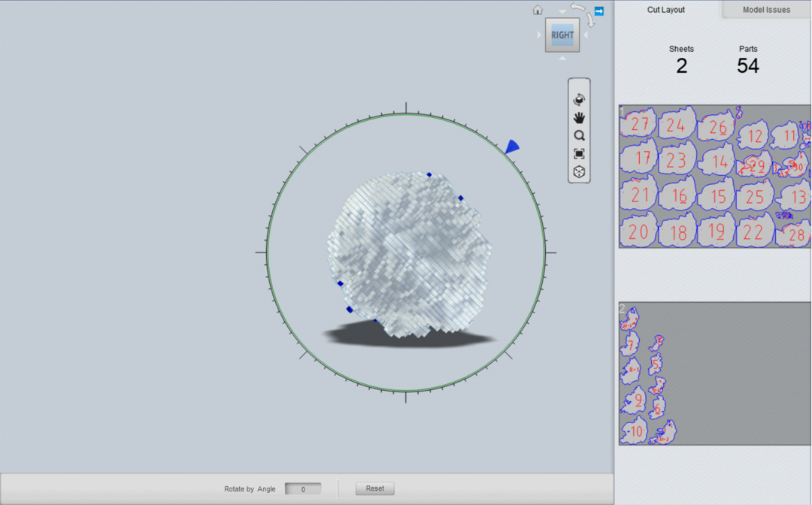812x505 pixels.
Task: Rotate view with the counter-clockwise curved arrow
Action: (x=577, y=8)
